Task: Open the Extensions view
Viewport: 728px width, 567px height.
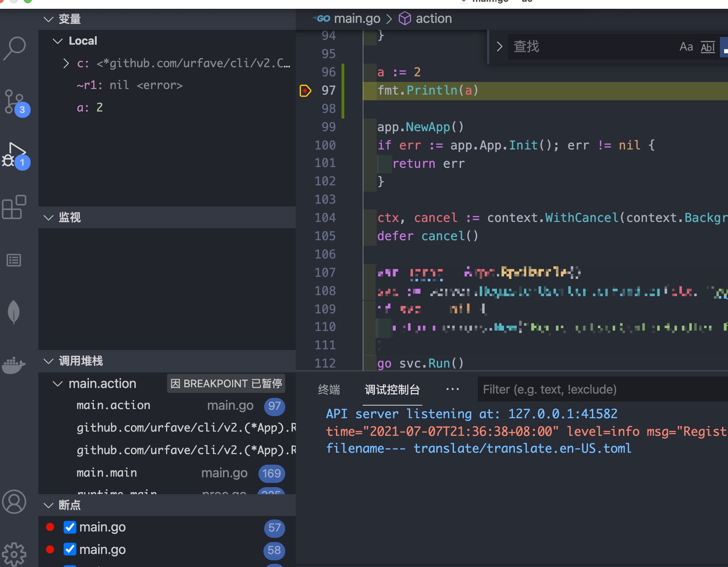Action: point(14,207)
